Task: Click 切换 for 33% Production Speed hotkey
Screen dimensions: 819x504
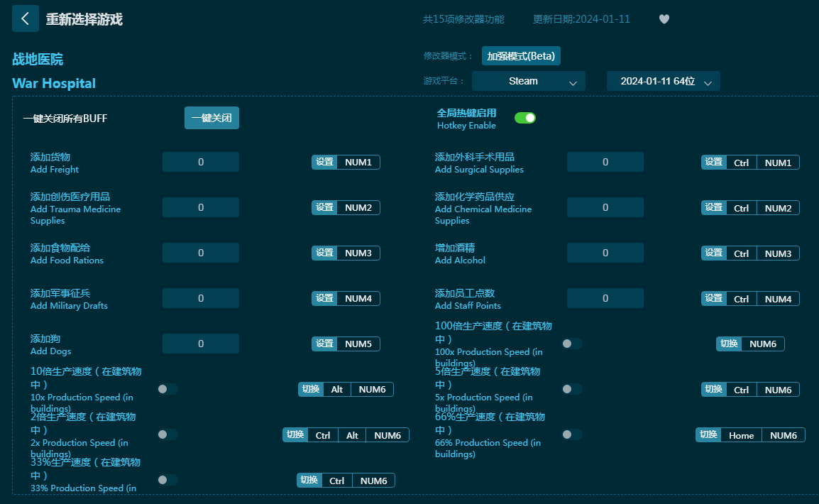Action: coord(309,480)
